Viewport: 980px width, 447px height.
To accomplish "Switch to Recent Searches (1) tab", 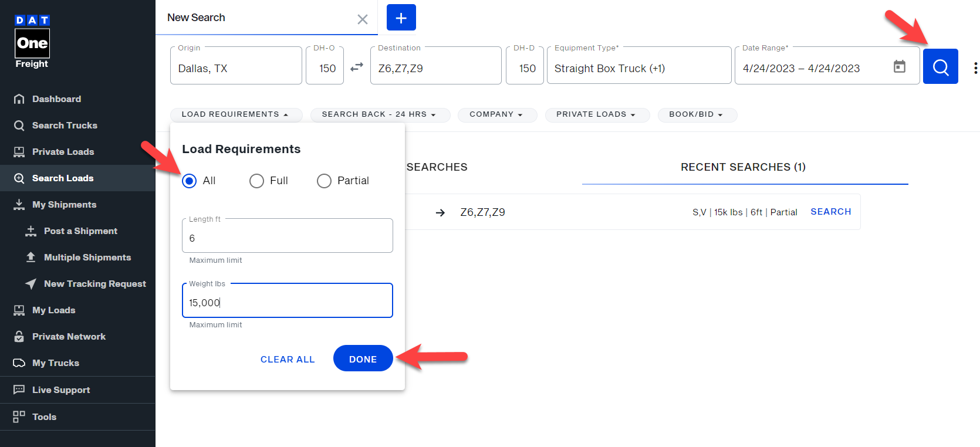I will coord(744,167).
